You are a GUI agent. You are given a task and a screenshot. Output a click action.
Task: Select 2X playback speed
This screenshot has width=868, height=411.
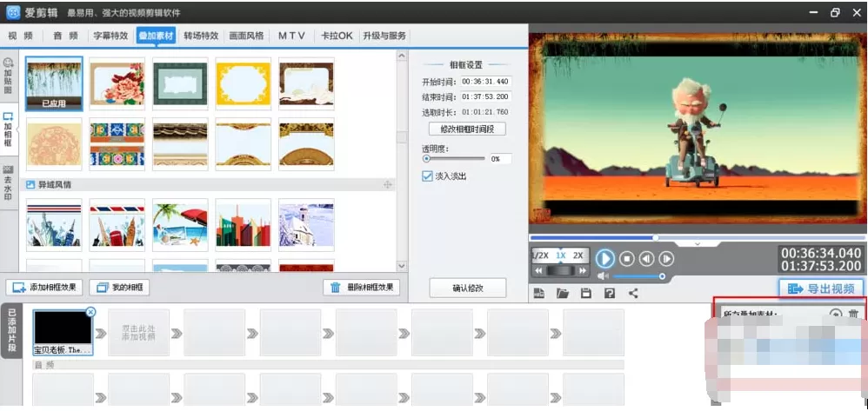click(x=578, y=255)
